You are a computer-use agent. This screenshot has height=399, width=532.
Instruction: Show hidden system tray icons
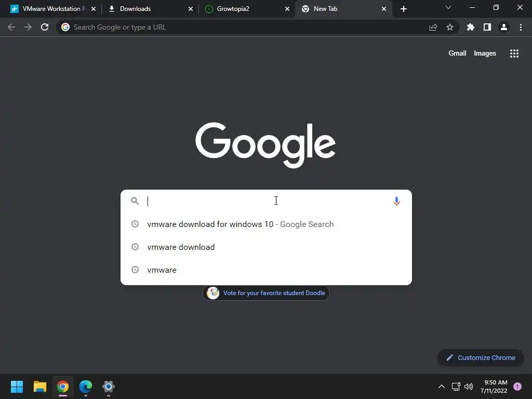point(442,387)
